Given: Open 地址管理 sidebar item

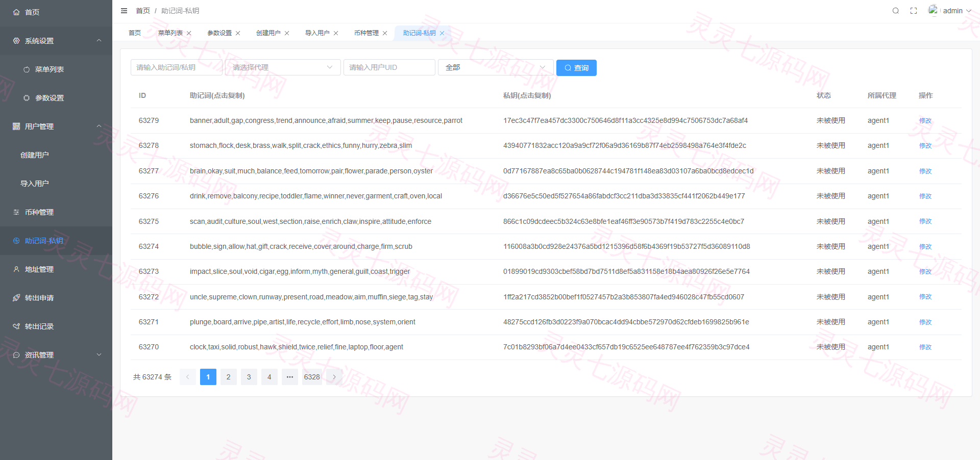Looking at the screenshot, I should tap(56, 269).
